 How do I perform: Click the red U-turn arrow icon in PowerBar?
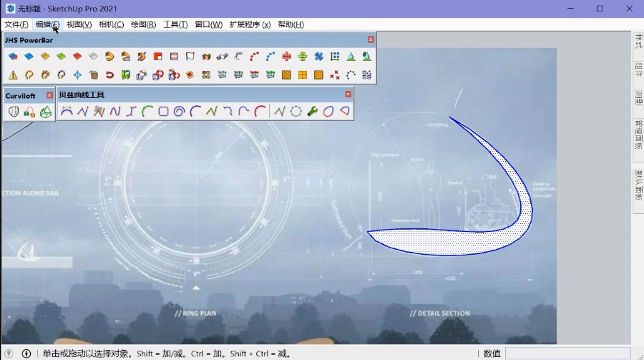click(109, 75)
